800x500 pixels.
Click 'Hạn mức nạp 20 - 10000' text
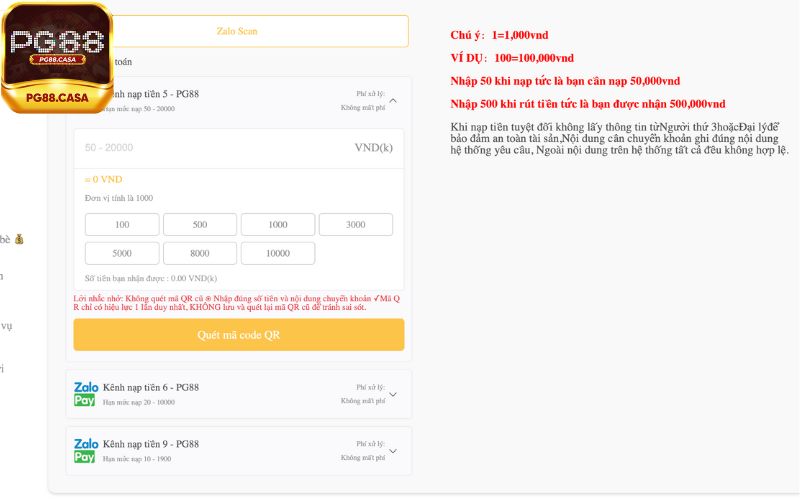tap(139, 402)
